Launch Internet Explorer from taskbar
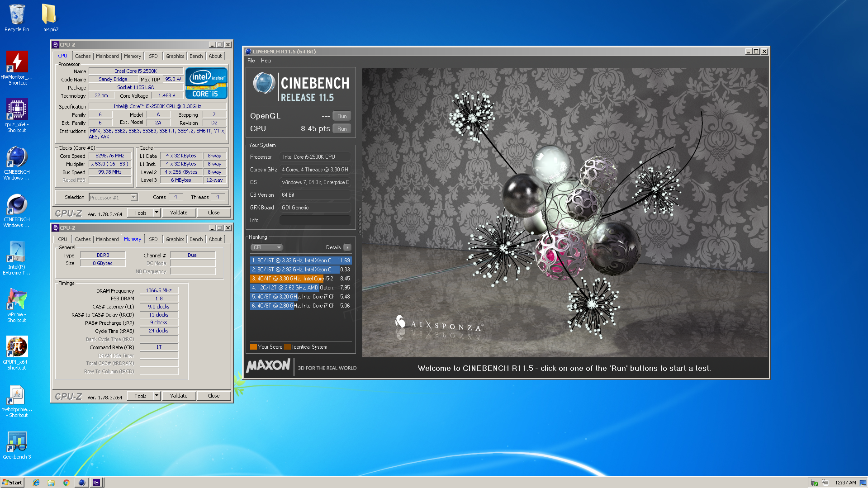Viewport: 868px width, 488px height. (x=36, y=483)
